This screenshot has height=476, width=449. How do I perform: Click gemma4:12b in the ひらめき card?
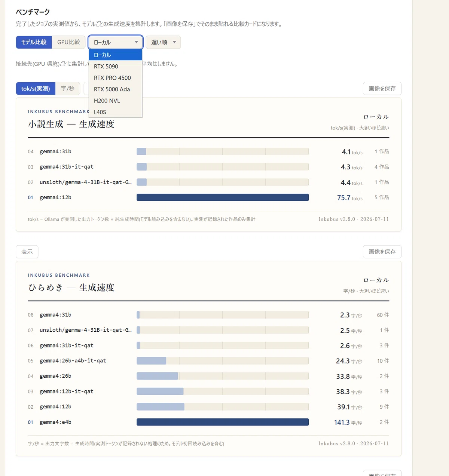pos(55,407)
